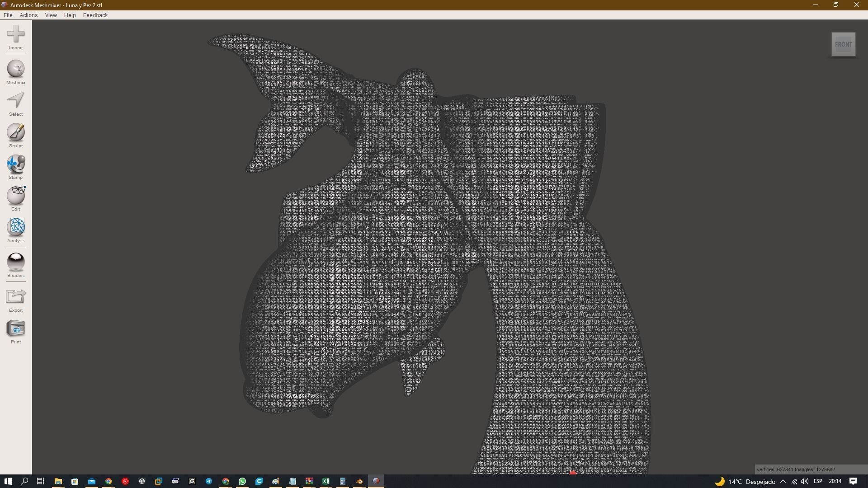This screenshot has width=868, height=488.
Task: Open the Actions menu
Action: pos(28,15)
